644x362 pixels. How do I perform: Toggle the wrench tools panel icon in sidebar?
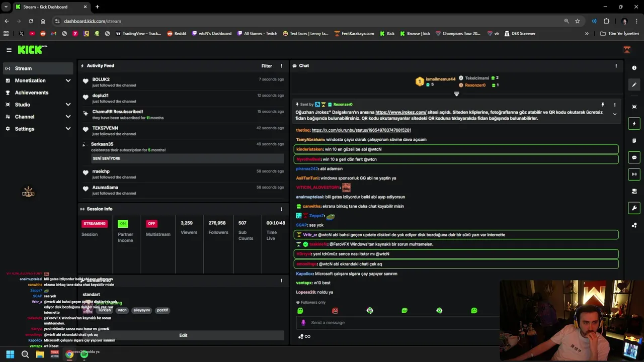(x=634, y=208)
